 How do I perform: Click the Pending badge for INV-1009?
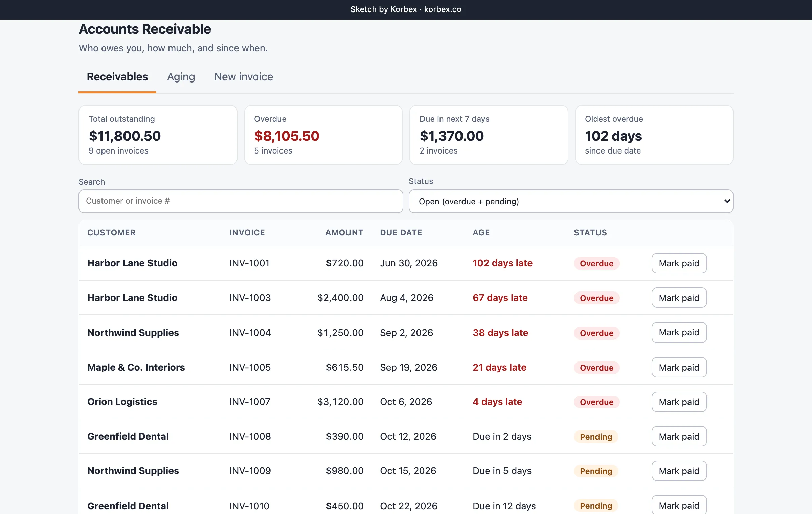tap(596, 471)
